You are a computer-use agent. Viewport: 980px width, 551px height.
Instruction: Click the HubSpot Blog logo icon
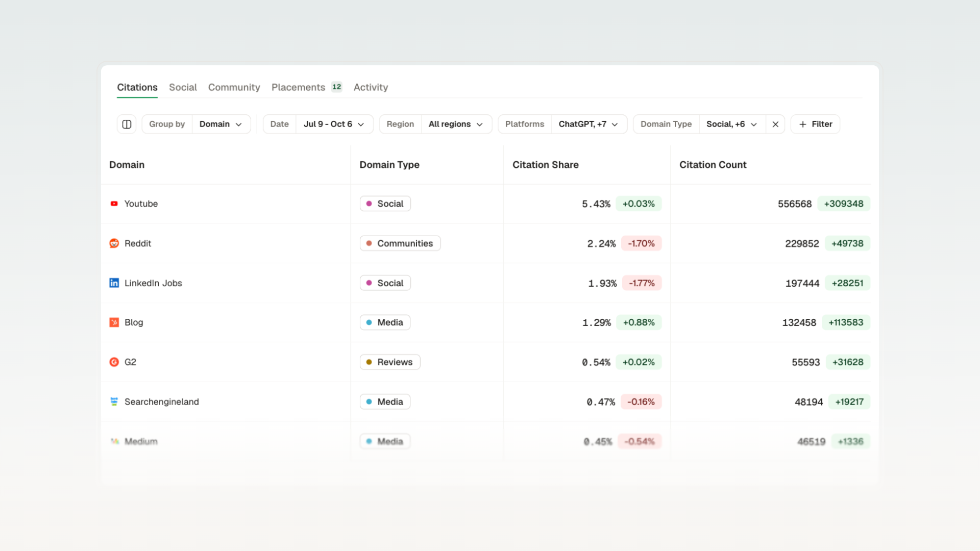coord(114,322)
